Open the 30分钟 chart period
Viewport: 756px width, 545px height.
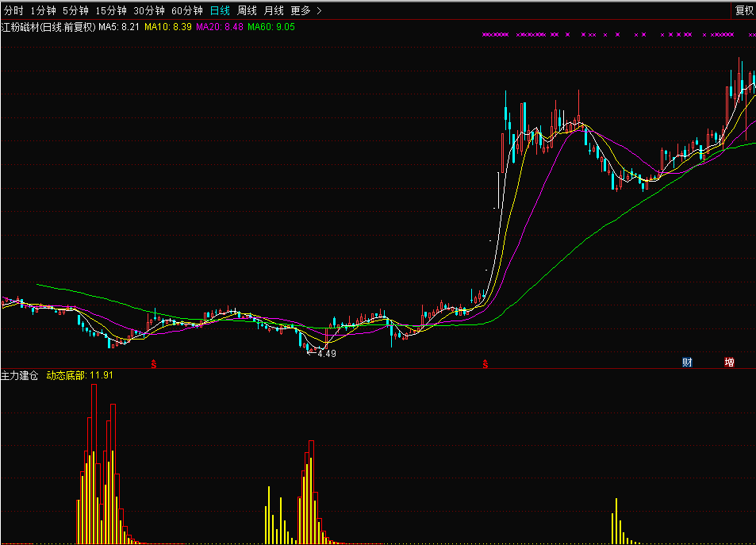pyautogui.click(x=148, y=10)
